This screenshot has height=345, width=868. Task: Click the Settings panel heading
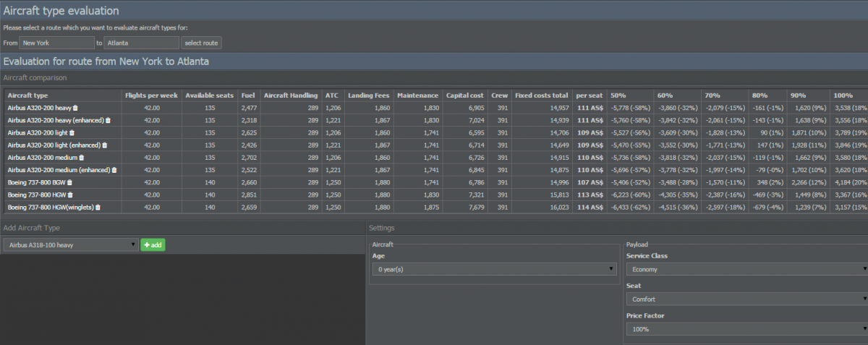[x=381, y=228]
